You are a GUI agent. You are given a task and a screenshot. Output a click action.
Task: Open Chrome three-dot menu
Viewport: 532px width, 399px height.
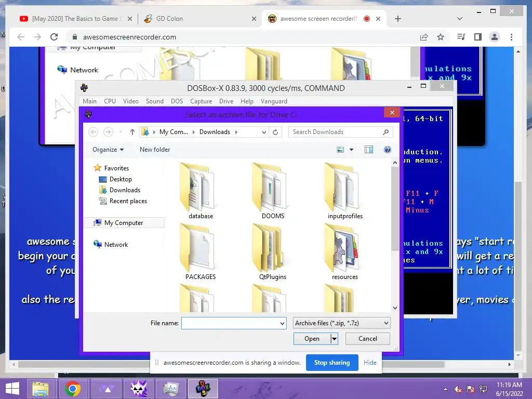(x=511, y=37)
